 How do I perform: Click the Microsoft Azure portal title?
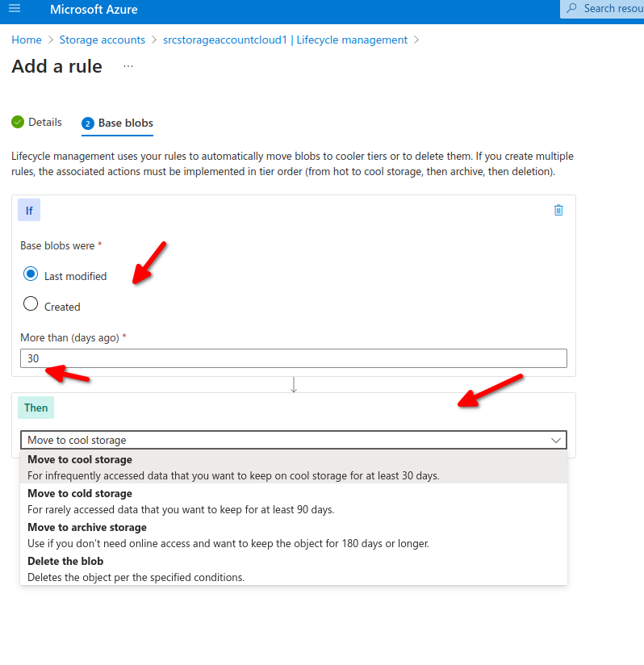(94, 10)
